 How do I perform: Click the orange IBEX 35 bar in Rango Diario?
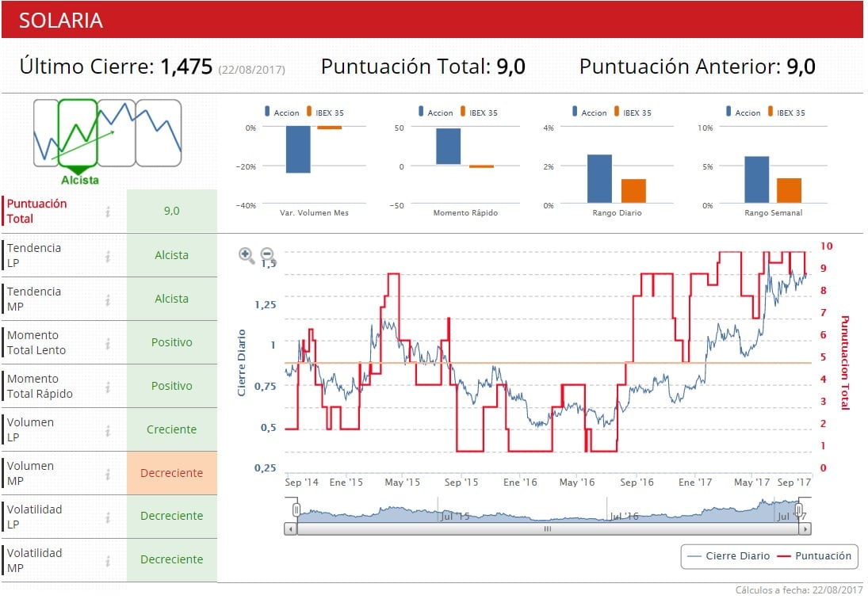(634, 191)
